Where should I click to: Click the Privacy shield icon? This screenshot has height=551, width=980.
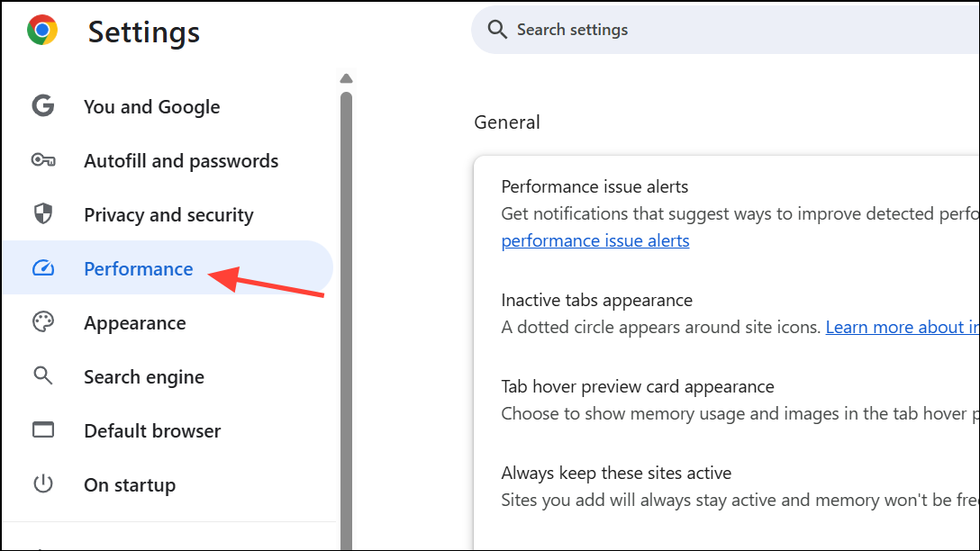[x=43, y=214]
